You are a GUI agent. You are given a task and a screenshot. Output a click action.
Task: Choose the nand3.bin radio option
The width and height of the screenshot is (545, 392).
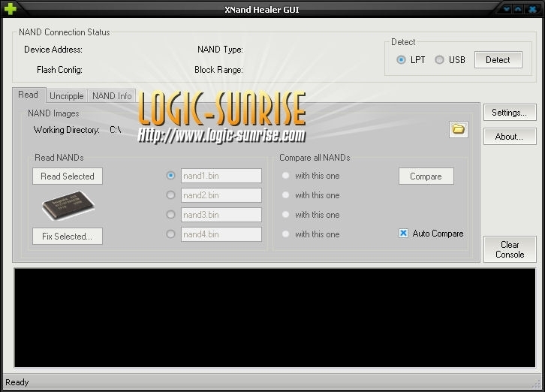[171, 215]
